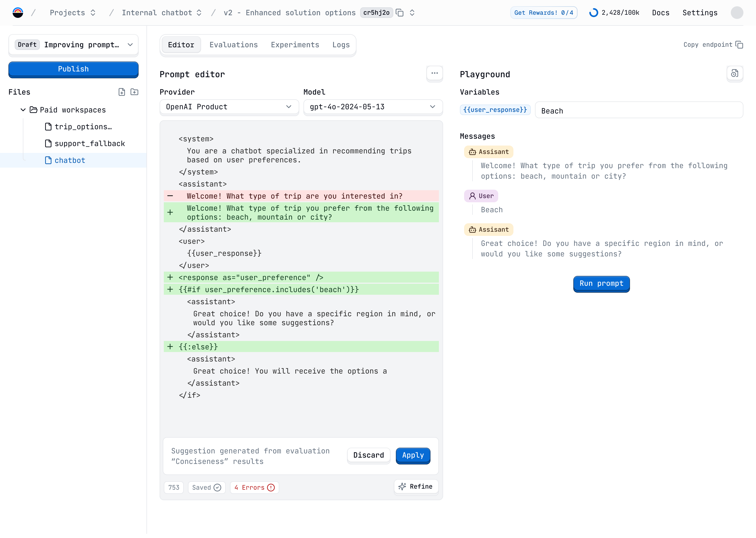Open Settings in the top bar
This screenshot has height=538, width=756.
pos(700,13)
